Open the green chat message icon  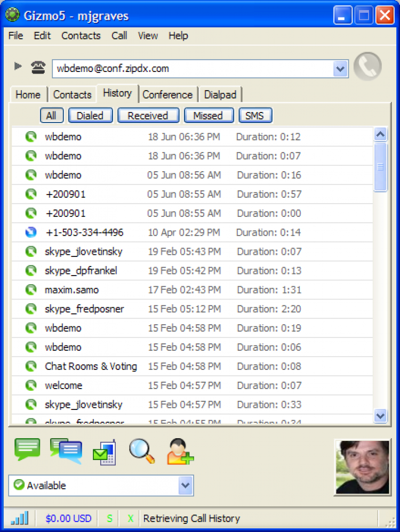tap(27, 449)
